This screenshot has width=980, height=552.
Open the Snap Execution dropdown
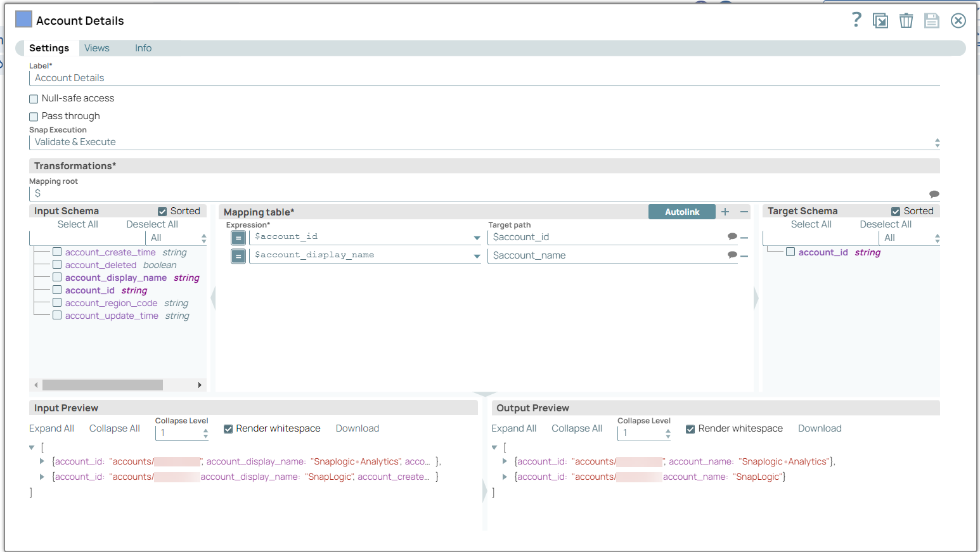[x=936, y=142]
